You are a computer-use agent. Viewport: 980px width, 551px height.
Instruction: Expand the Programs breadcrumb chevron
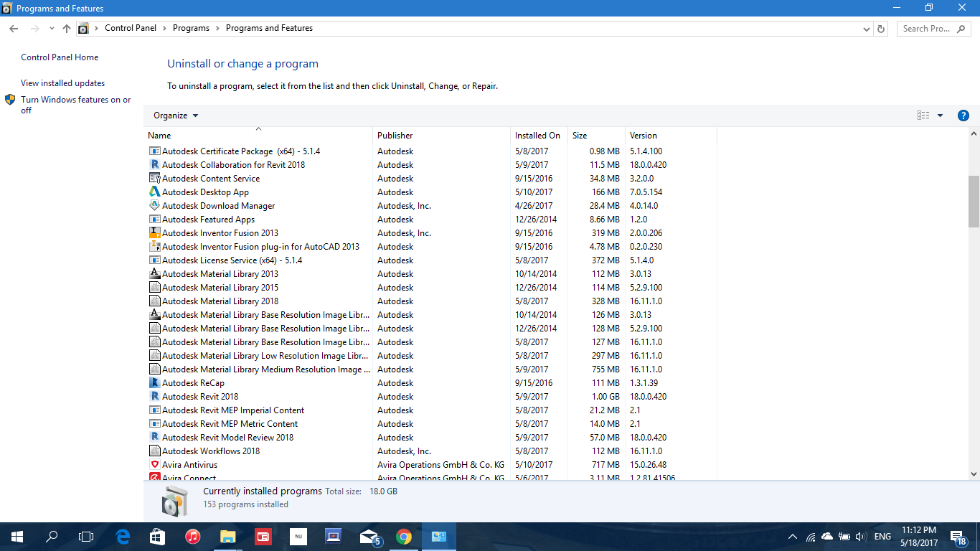point(217,29)
